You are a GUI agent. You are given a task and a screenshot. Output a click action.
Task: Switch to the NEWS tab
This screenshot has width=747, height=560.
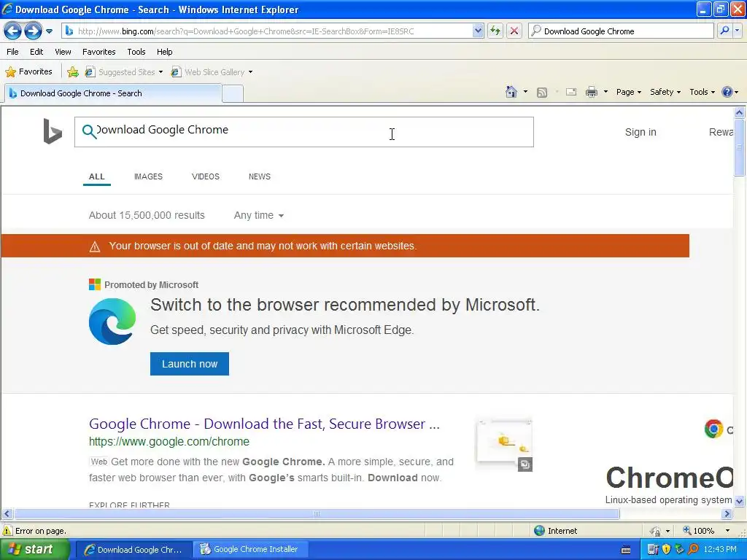[260, 176]
